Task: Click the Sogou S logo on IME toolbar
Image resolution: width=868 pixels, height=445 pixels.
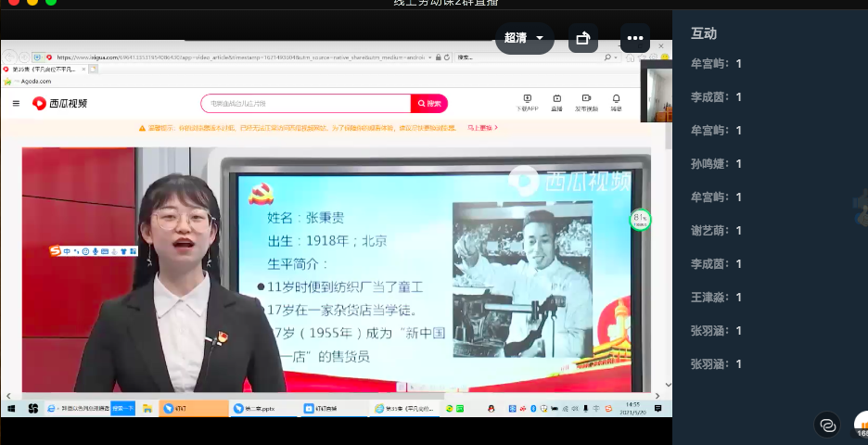Action: (54, 251)
